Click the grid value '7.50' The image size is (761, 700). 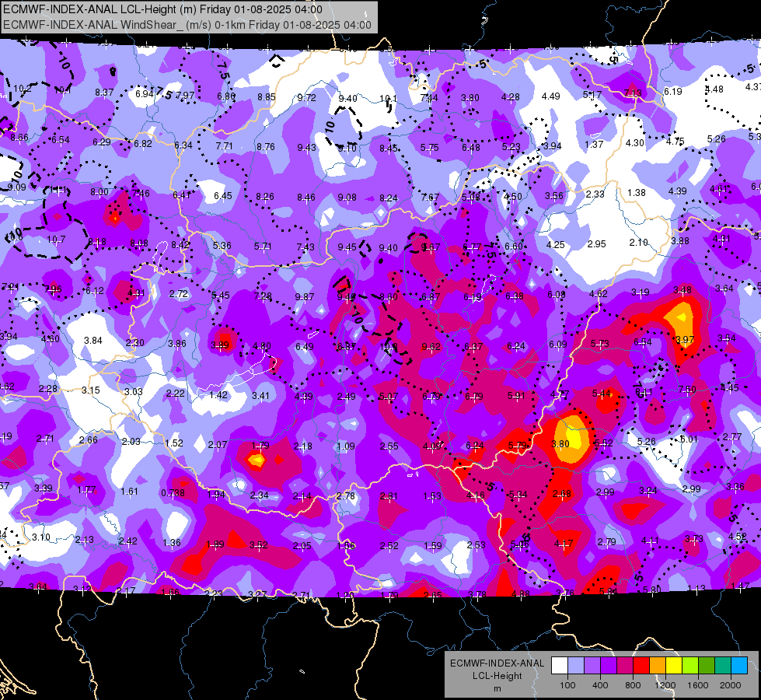687,389
